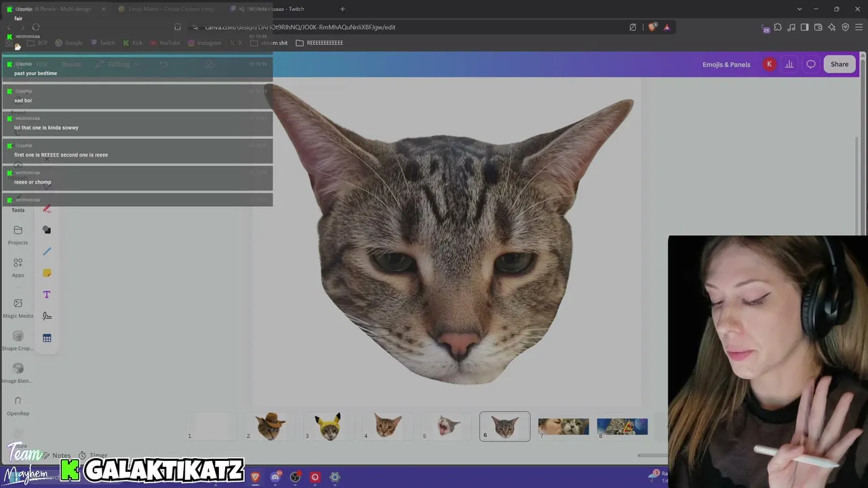868x488 pixels.
Task: Open the music playlist icon
Action: point(791,27)
